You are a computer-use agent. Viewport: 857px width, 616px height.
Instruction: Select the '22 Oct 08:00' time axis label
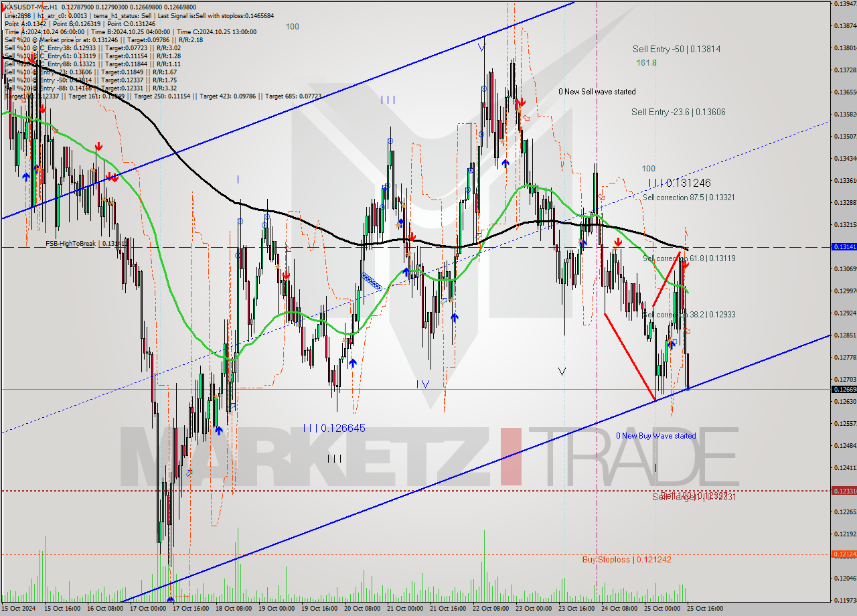(x=491, y=609)
